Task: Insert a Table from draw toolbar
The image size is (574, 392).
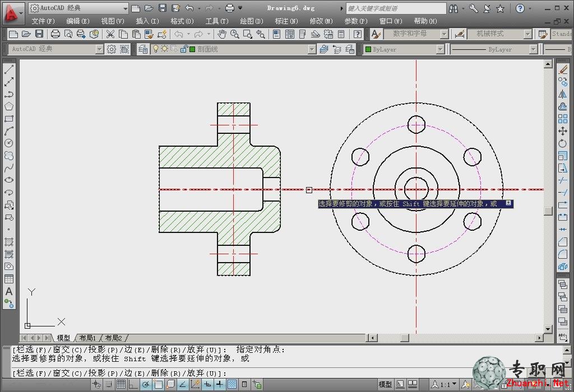Action: pos(9,279)
